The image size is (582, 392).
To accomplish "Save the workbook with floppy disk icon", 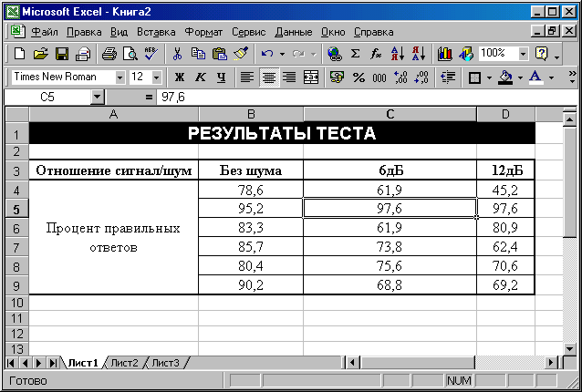I will [x=62, y=54].
